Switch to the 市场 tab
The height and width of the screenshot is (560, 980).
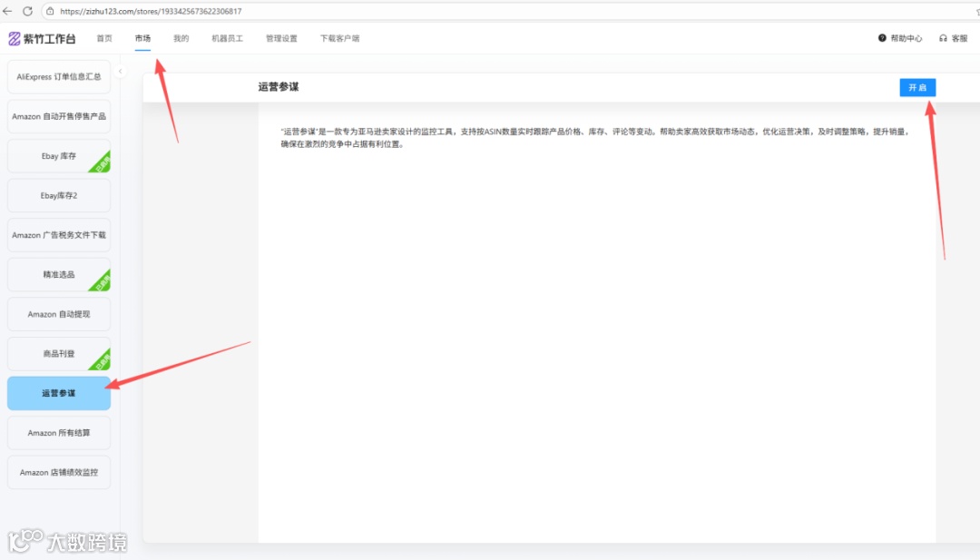point(142,39)
